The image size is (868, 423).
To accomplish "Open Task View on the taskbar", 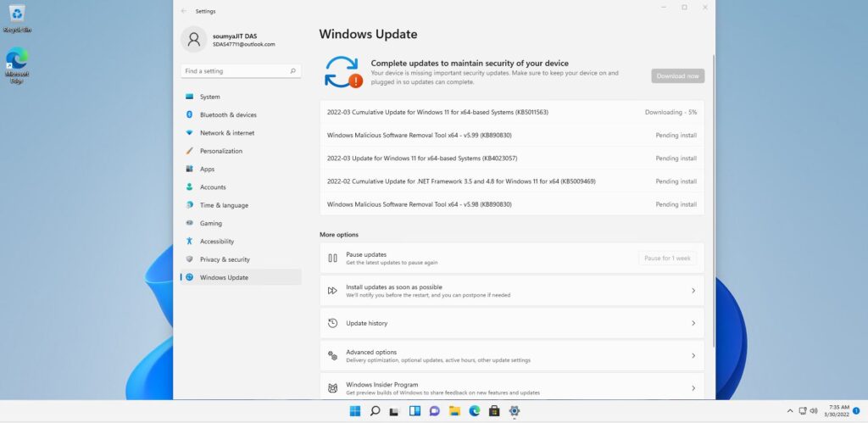I will coord(394,411).
